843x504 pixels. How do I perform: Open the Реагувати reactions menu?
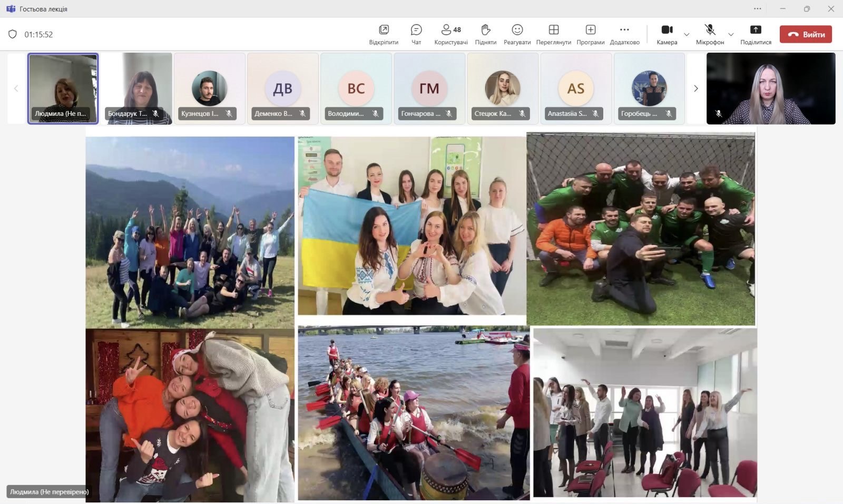(x=517, y=34)
